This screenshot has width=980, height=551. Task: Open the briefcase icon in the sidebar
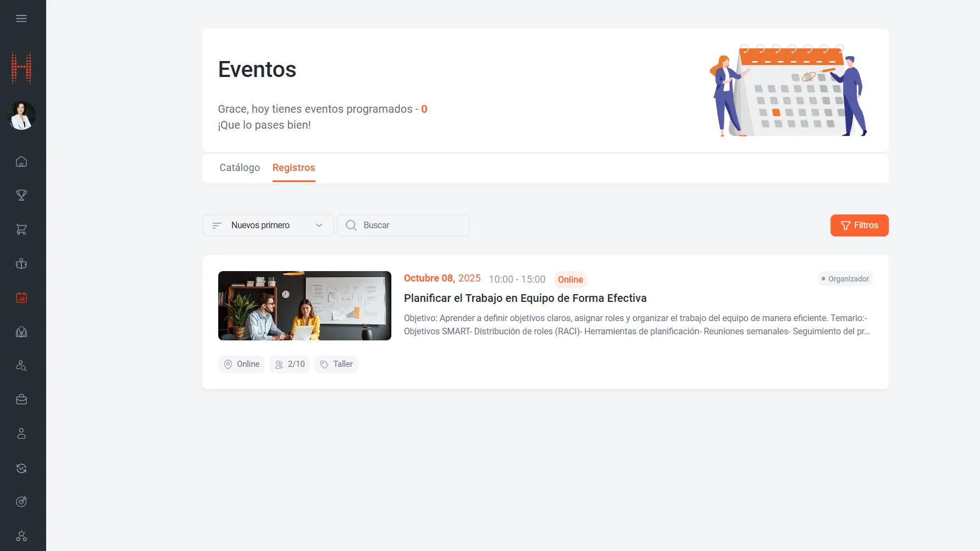(21, 400)
